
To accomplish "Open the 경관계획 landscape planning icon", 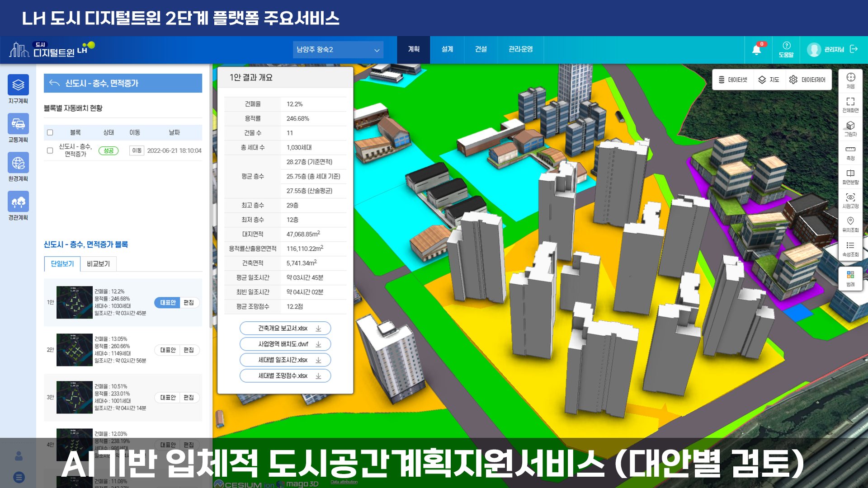I will [x=18, y=202].
